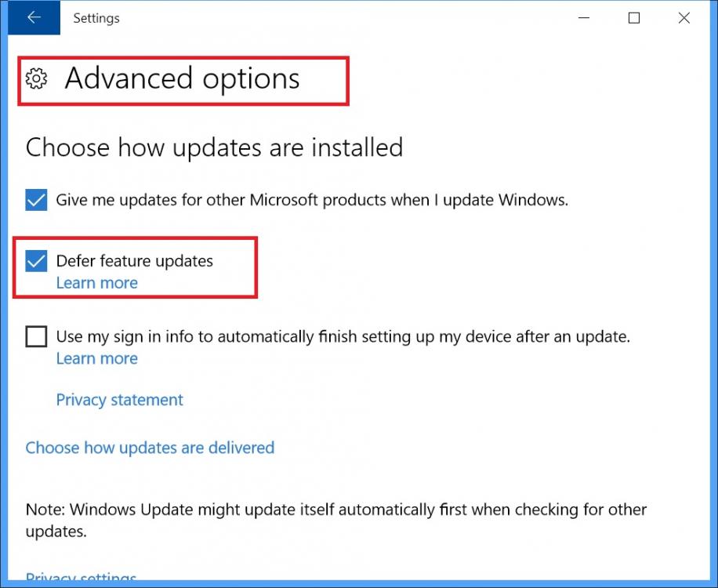The image size is (718, 588).
Task: Click the Use my sign in info label
Action: pos(343,336)
